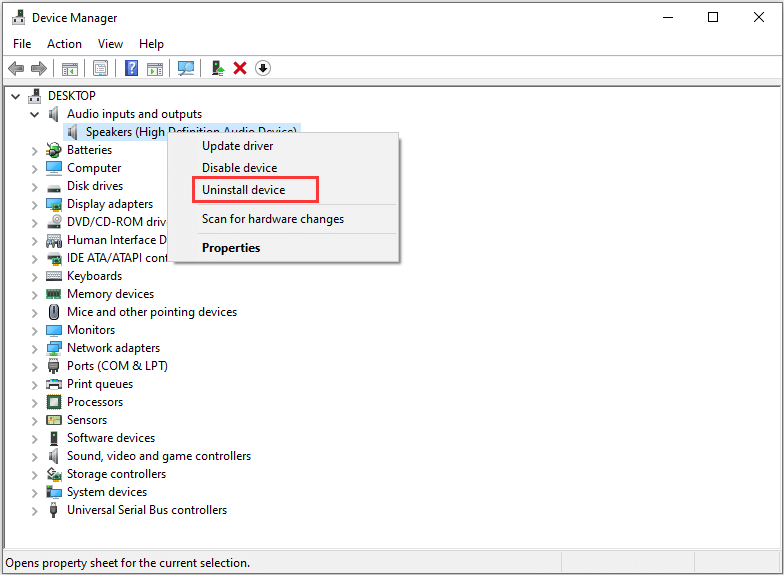The image size is (784, 575).
Task: Select the Processors category in the tree
Action: pos(95,402)
